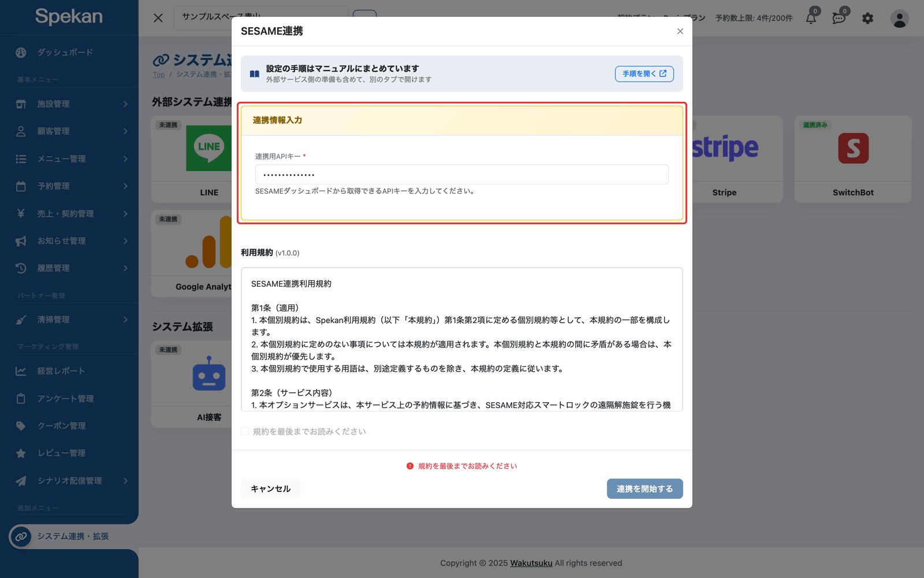Click the 清掃管理 broom icon
The image size is (924, 578).
coord(21,320)
